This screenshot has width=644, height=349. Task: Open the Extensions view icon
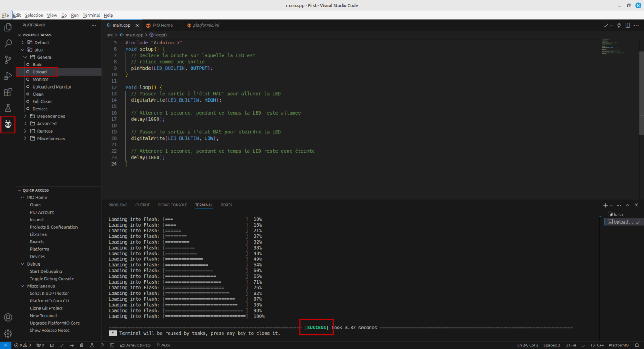click(8, 92)
